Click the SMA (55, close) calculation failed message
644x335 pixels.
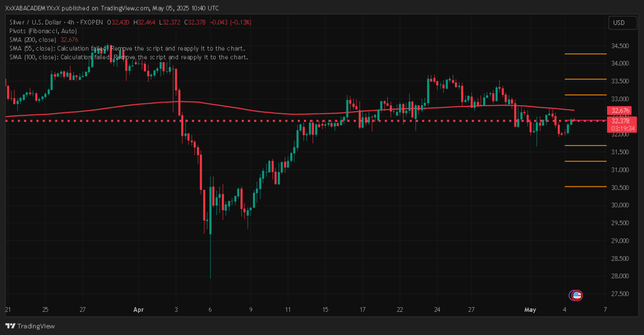tap(127, 48)
